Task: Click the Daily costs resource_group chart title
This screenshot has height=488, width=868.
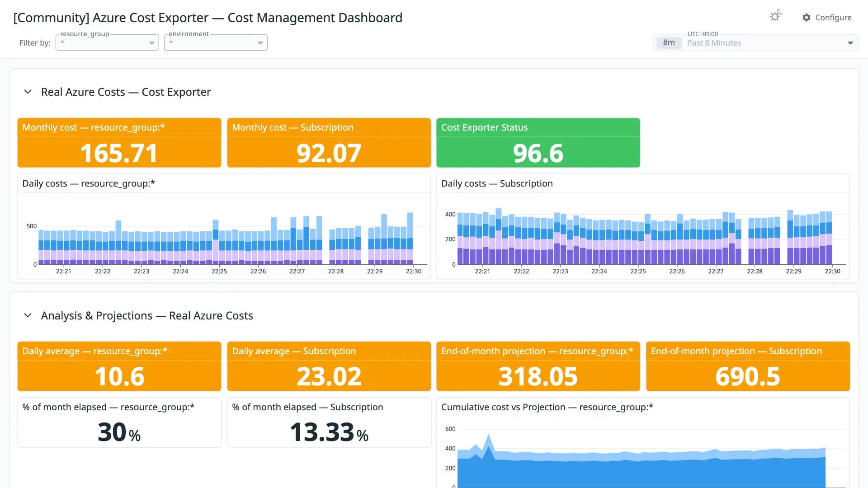Action: [89, 183]
